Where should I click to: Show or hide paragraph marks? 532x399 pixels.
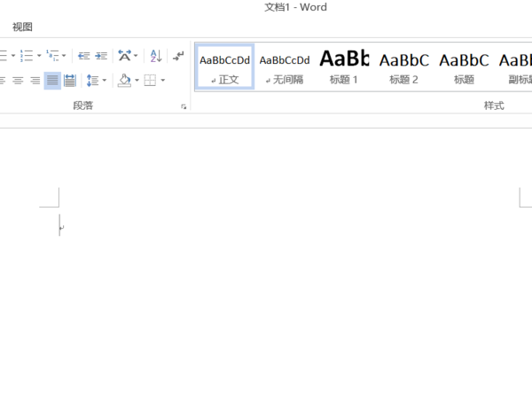tap(178, 56)
